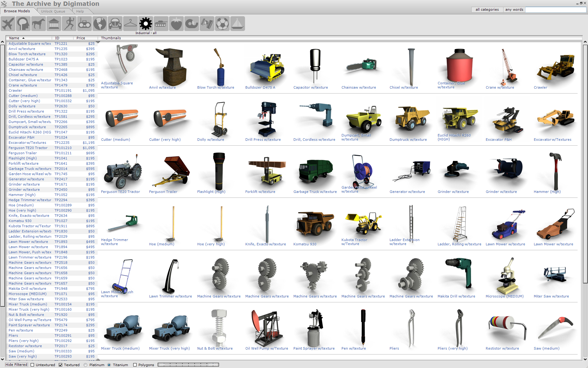Click The Archive app logo icon

[4, 4]
